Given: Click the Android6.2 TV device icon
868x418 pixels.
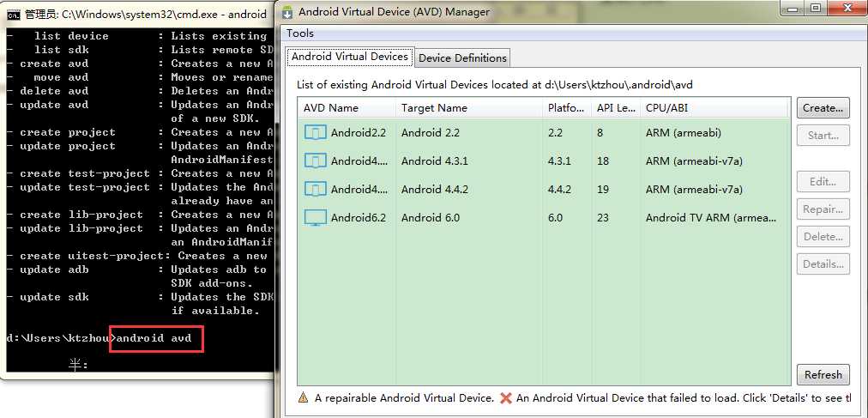Looking at the screenshot, I should click(x=316, y=217).
